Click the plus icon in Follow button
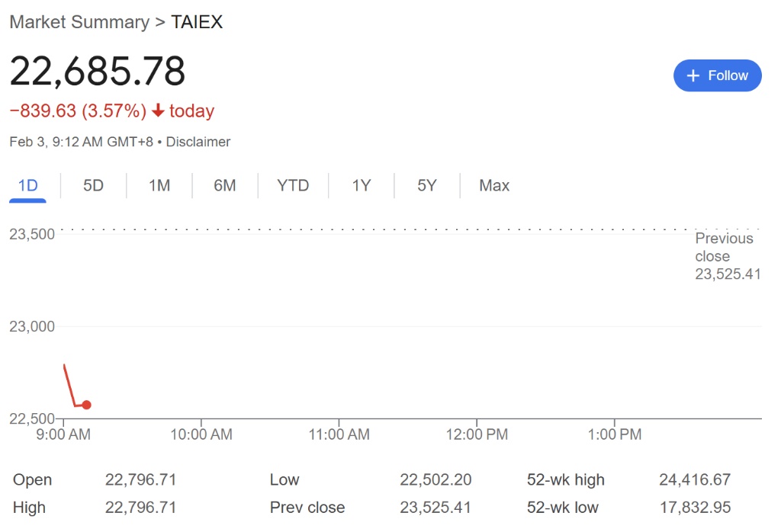Screen dimensions: 781x532 693,75
